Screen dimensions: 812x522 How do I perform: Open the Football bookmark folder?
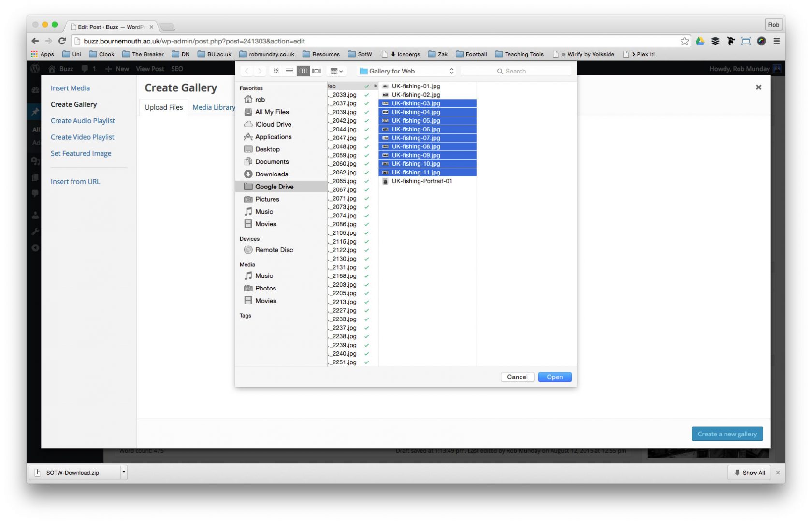(471, 54)
